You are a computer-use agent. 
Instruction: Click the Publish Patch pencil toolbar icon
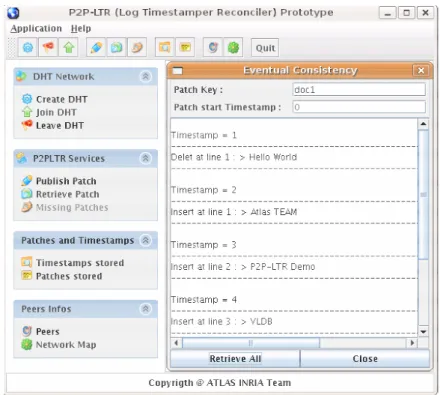[x=96, y=48]
